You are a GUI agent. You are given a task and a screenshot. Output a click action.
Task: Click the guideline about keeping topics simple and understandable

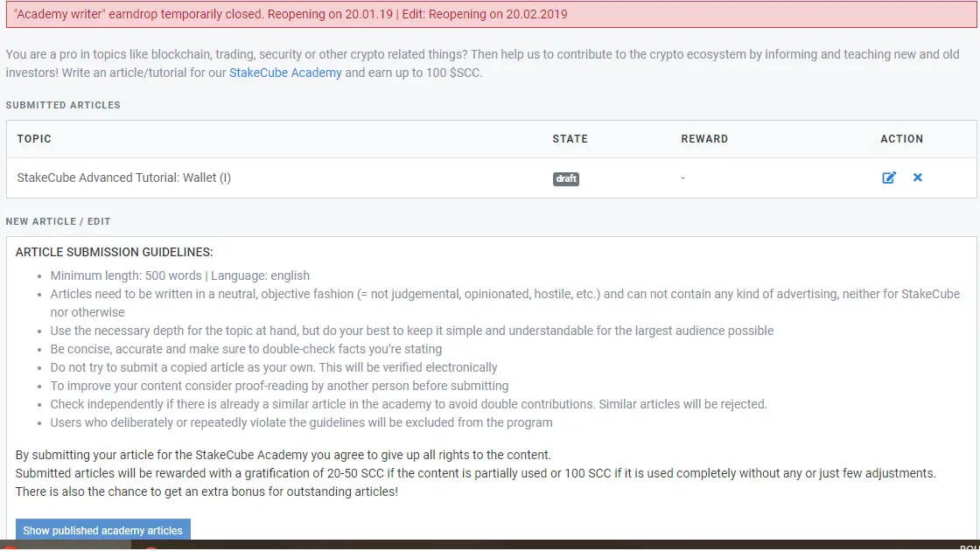[x=412, y=331]
